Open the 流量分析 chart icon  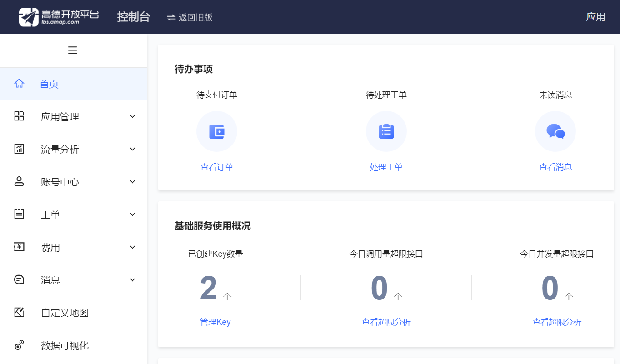[x=19, y=149]
